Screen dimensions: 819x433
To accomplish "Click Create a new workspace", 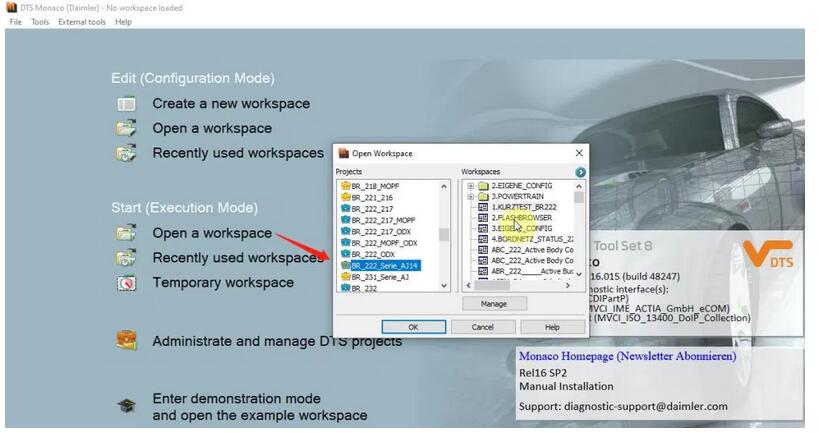I will 231,103.
